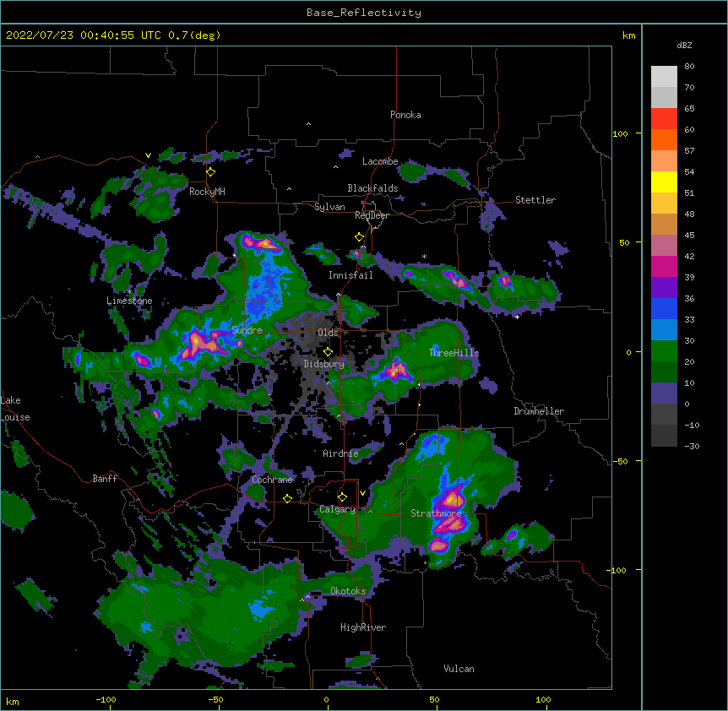
Task: Pick the orange 57-60 dBZ legend color
Action: click(x=664, y=139)
